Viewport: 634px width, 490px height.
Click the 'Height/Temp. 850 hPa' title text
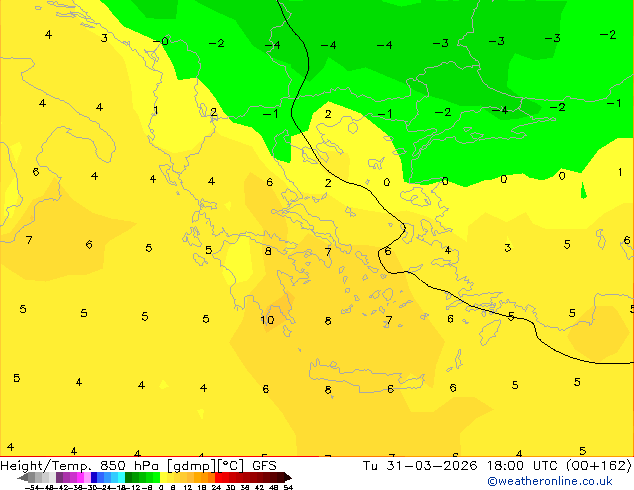point(81,466)
